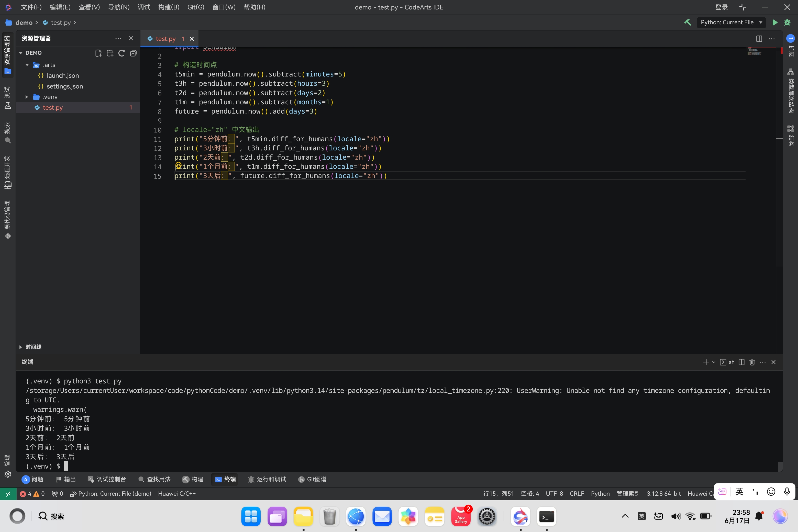Create a new folder in DEMO explorer
This screenshot has height=532, width=798.
pos(110,53)
